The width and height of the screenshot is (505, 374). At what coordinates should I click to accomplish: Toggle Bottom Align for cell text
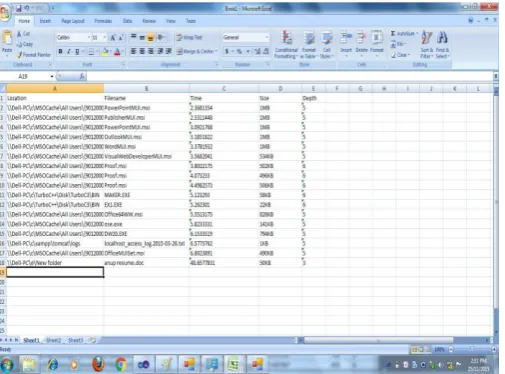click(151, 37)
